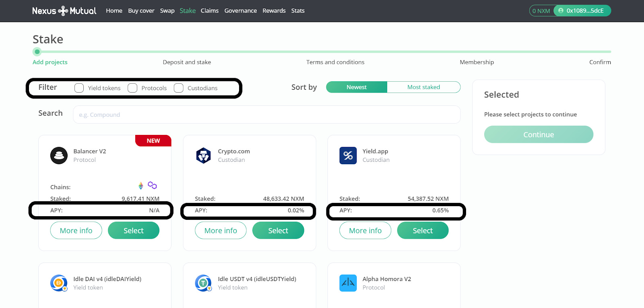Click the account avatar icon in wallet badge

561,11
